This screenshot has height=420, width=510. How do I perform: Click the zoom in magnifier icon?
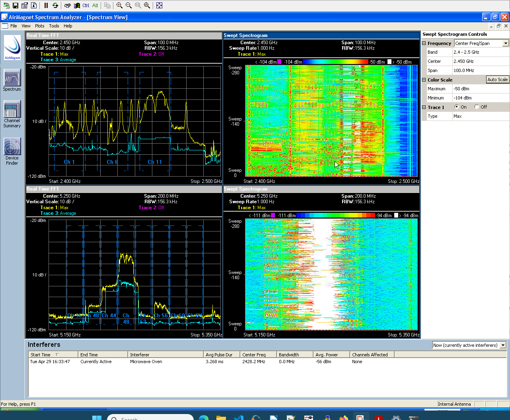[x=119, y=6]
